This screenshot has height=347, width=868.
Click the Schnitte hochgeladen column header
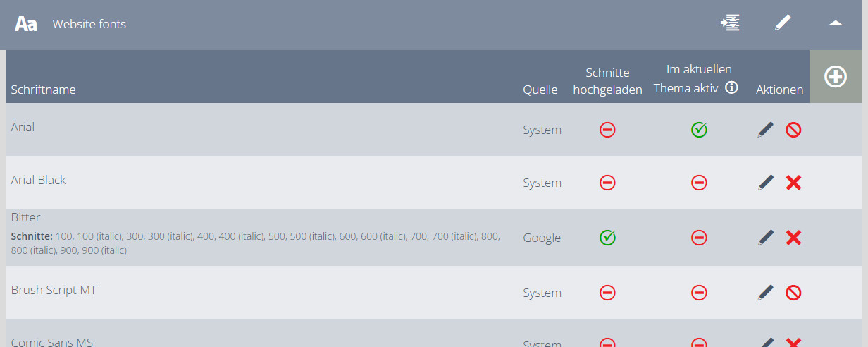click(607, 81)
